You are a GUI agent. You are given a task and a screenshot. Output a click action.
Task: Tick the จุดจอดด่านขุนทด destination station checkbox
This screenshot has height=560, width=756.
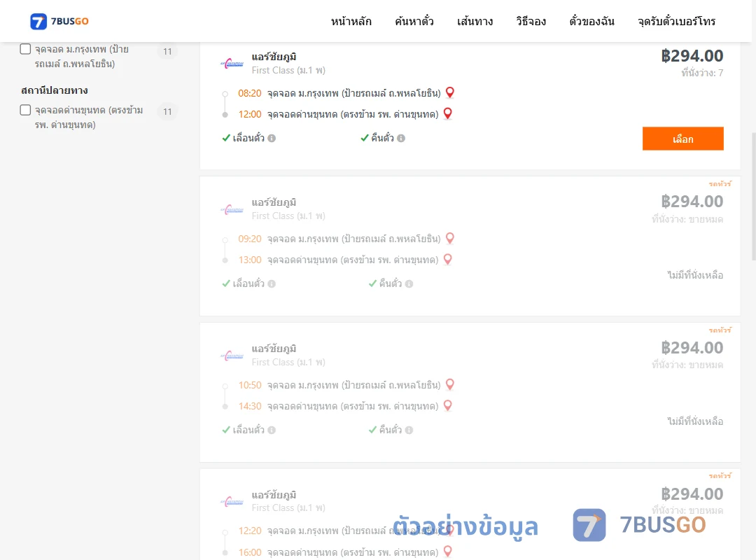click(x=26, y=110)
